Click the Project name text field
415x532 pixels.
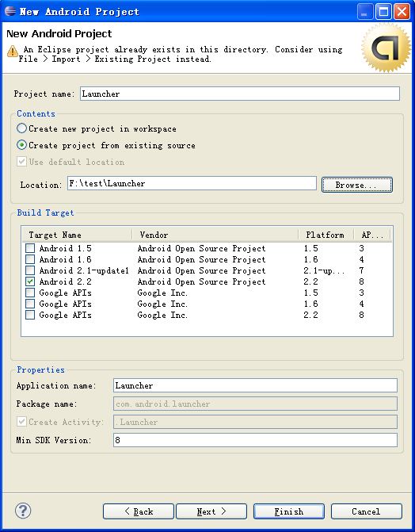pos(240,94)
